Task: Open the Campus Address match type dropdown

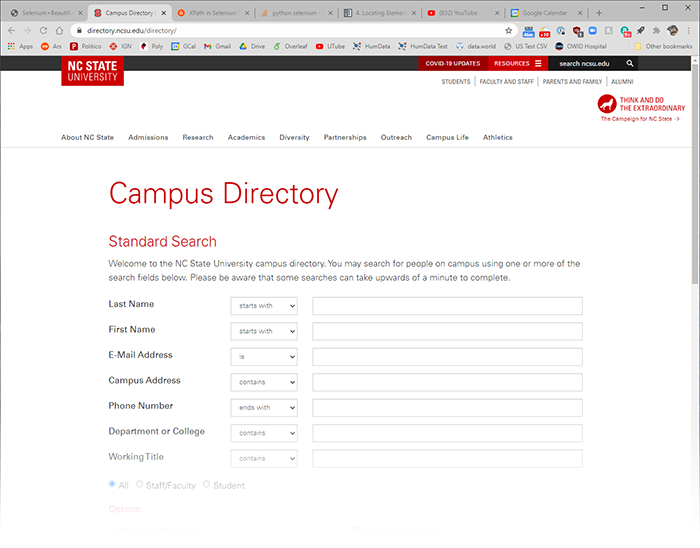Action: click(x=264, y=382)
